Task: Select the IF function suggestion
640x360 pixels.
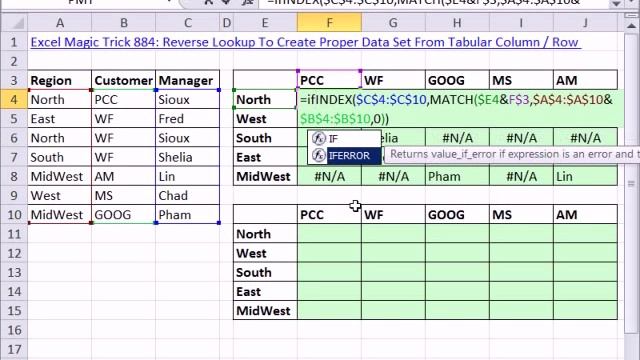Action: point(344,139)
